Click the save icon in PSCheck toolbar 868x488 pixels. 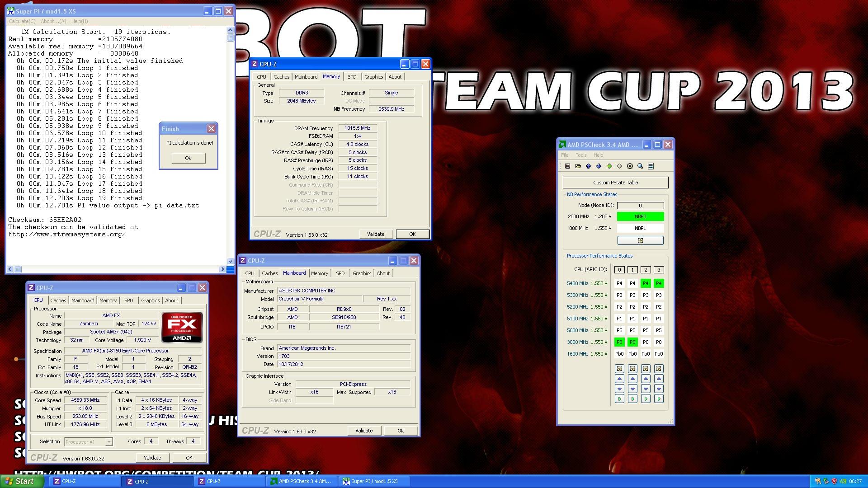567,166
